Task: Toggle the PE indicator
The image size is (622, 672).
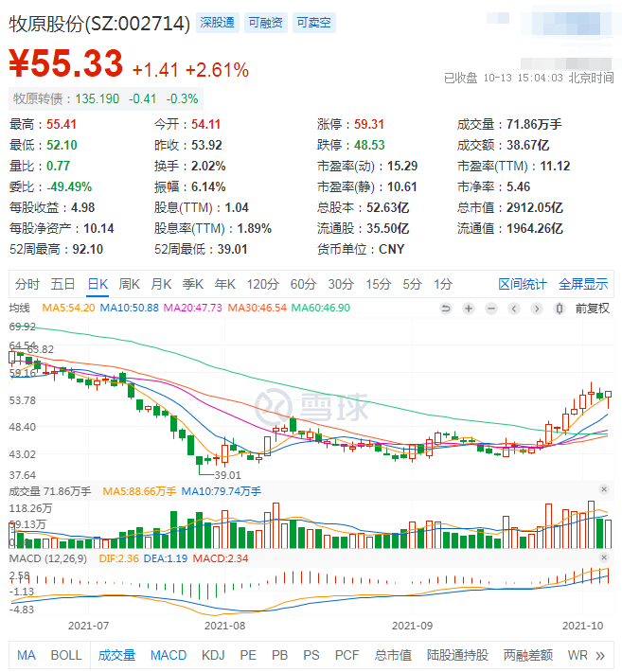Action: (x=248, y=656)
